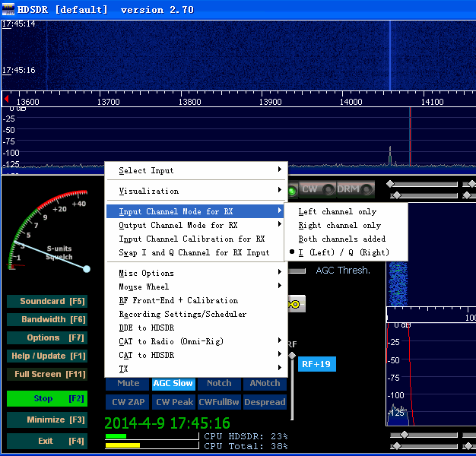Click the green Stop [F2] button
The width and height of the screenshot is (476, 456).
47,398
